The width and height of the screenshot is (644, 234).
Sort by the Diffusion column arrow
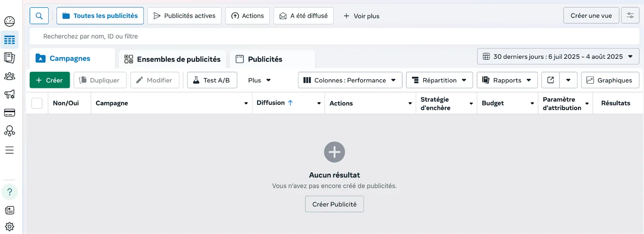[x=290, y=103]
